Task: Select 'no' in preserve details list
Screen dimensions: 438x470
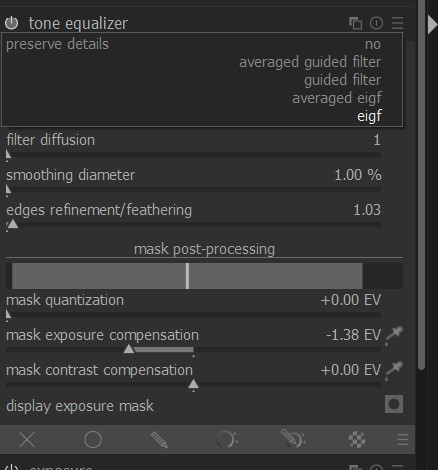Action: point(373,44)
